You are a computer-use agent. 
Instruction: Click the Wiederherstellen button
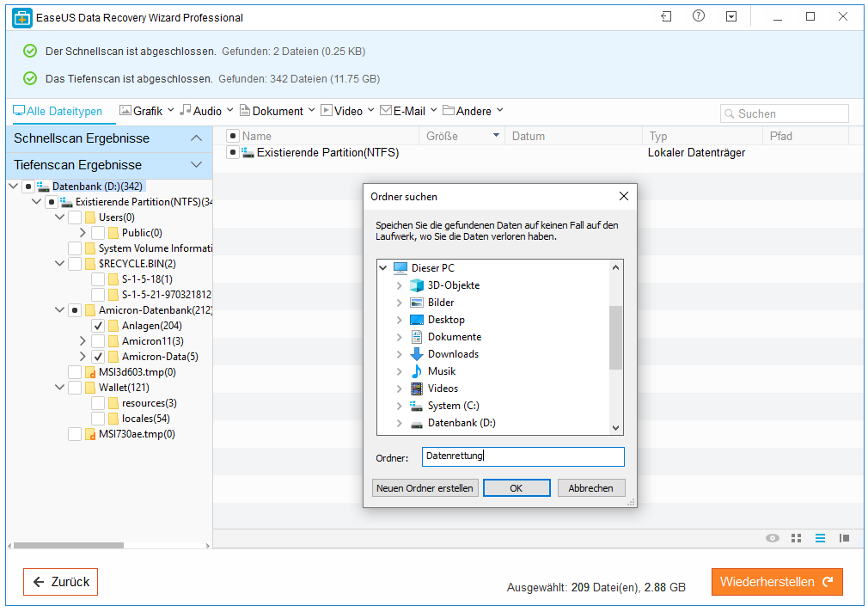[777, 582]
